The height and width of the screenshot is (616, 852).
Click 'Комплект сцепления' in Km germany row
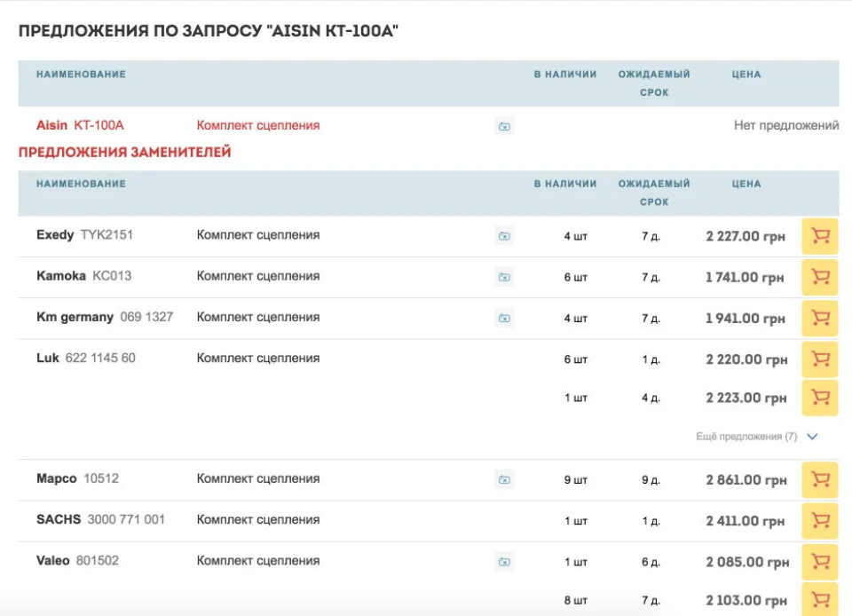pyautogui.click(x=258, y=317)
